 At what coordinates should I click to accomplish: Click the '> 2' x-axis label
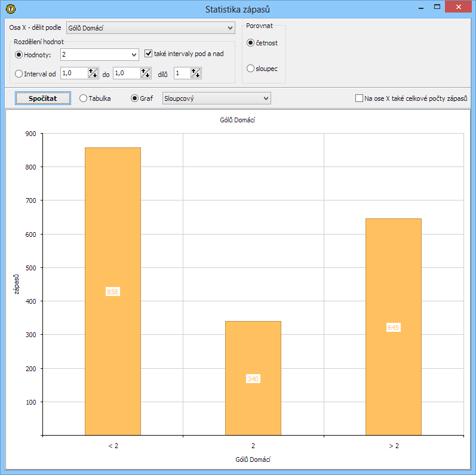click(x=394, y=446)
